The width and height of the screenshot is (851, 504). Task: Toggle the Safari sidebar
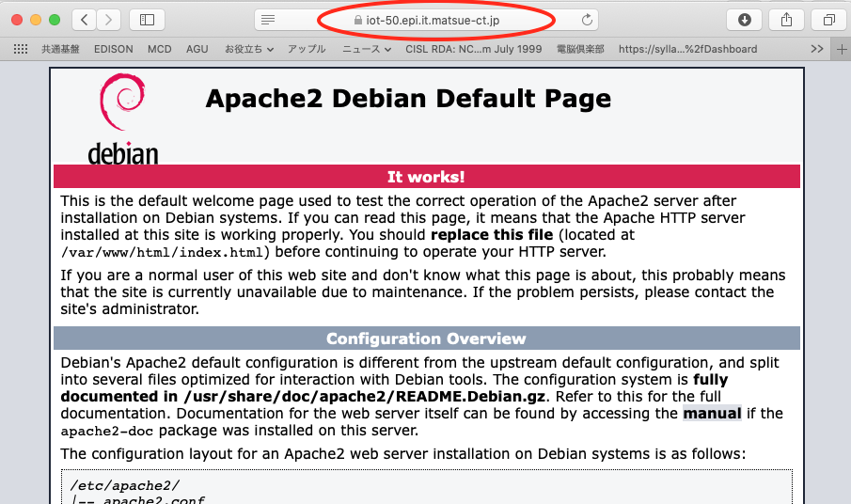click(147, 20)
